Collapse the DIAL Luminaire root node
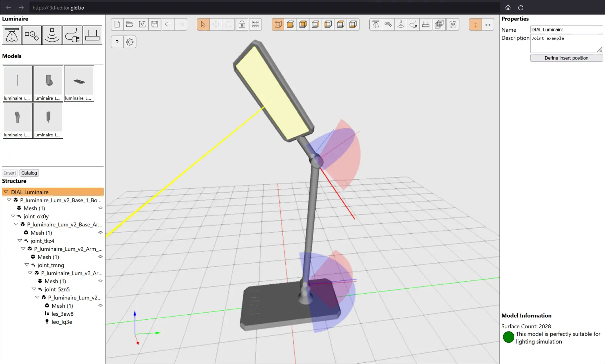This screenshot has width=605, height=364. [x=6, y=192]
